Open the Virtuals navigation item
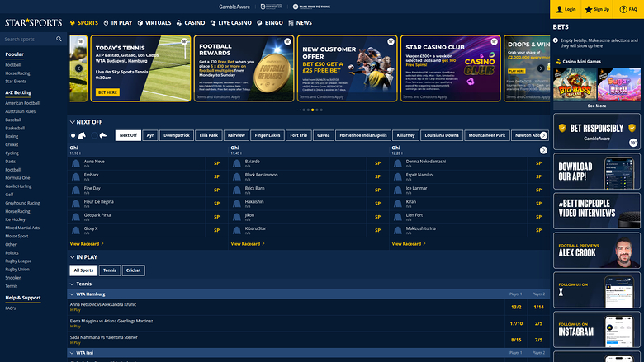Screen dimensions: 644x362 [154, 23]
